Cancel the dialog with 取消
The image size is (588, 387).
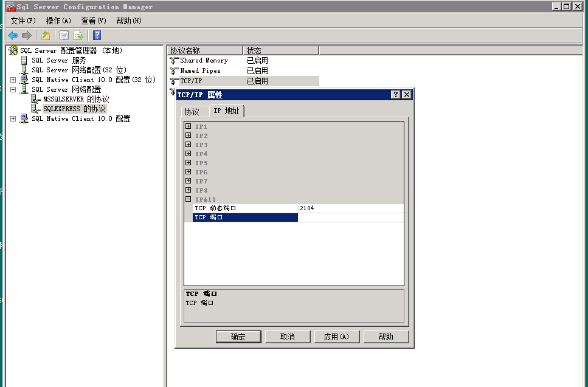tap(288, 337)
